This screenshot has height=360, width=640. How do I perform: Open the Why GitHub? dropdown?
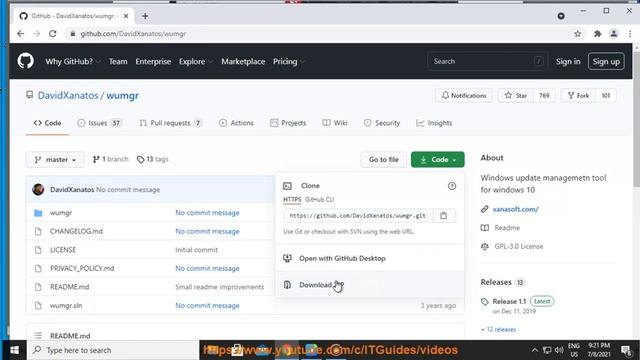(73, 62)
